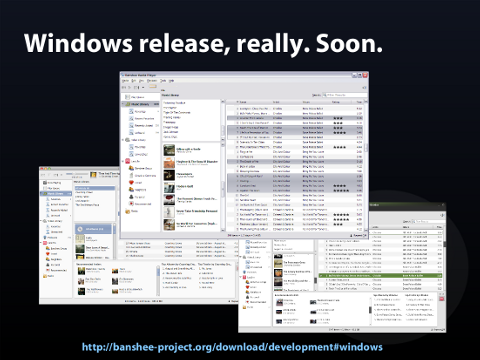Open the banshee-project.org download link
The height and width of the screenshot is (360, 480).
[232, 347]
